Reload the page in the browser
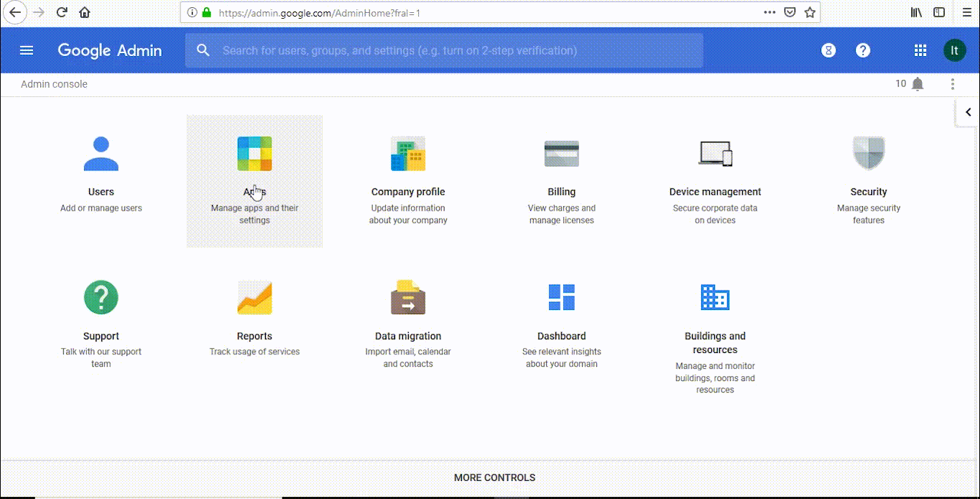 click(x=62, y=12)
